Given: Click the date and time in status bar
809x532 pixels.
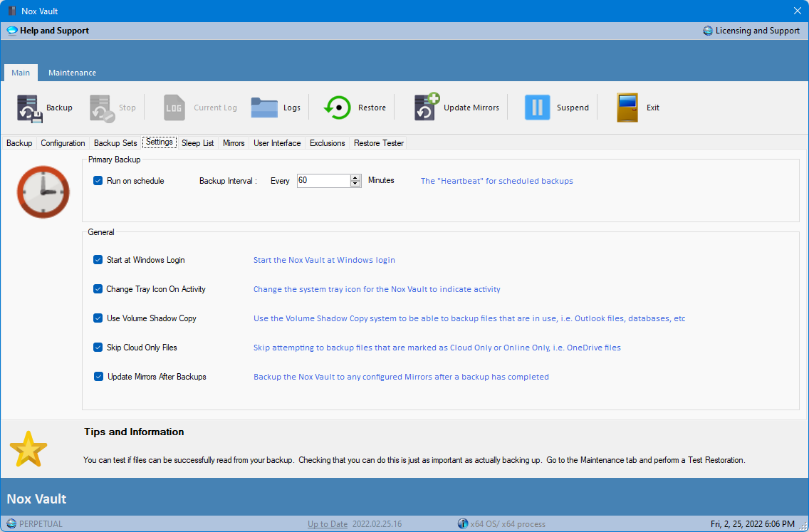Looking at the screenshot, I should [x=752, y=523].
